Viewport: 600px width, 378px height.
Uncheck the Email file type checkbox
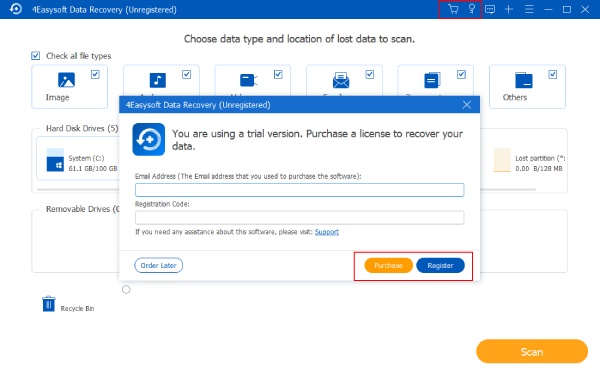point(370,74)
